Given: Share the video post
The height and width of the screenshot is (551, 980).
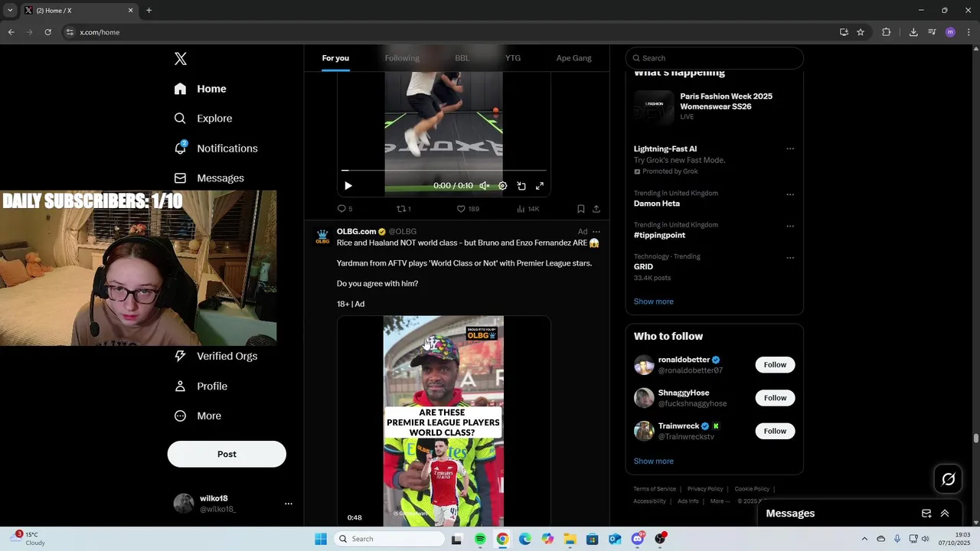Looking at the screenshot, I should 596,209.
